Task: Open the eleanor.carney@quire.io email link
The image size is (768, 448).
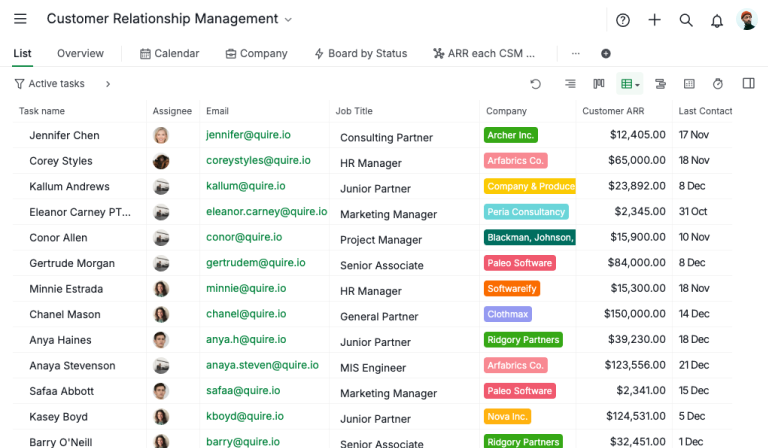Action: (x=266, y=211)
